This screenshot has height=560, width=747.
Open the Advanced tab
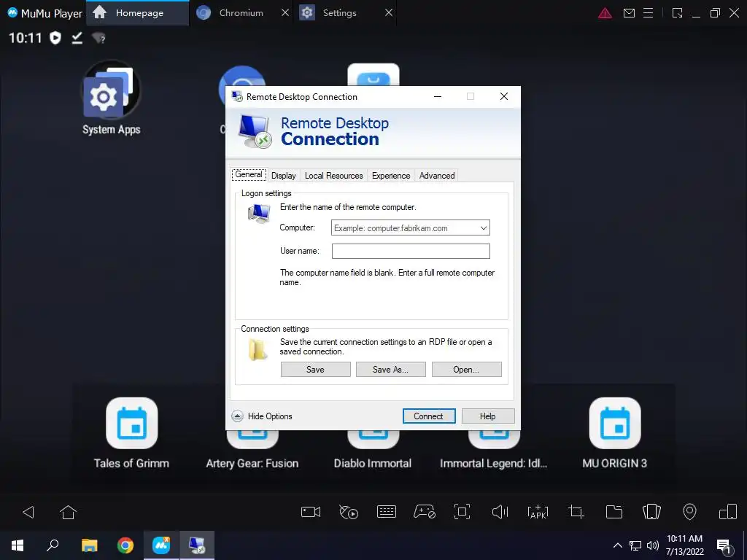[x=437, y=176]
